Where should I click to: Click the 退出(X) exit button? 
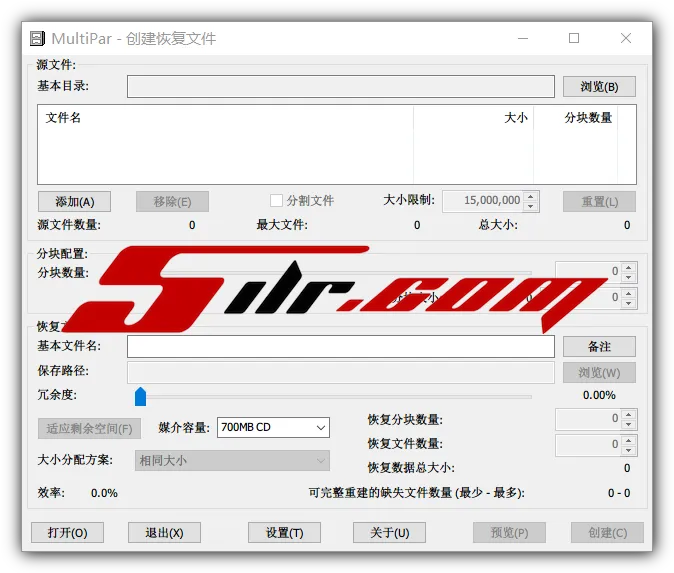tap(164, 533)
